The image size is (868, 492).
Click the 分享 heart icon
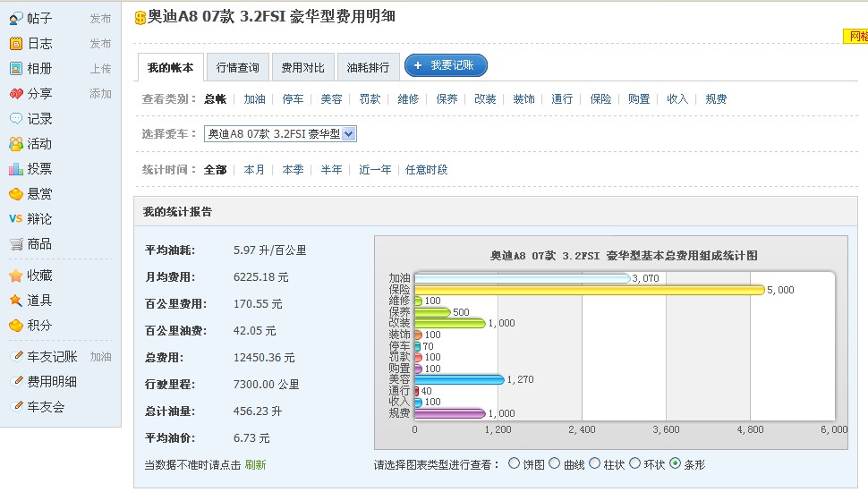16,94
